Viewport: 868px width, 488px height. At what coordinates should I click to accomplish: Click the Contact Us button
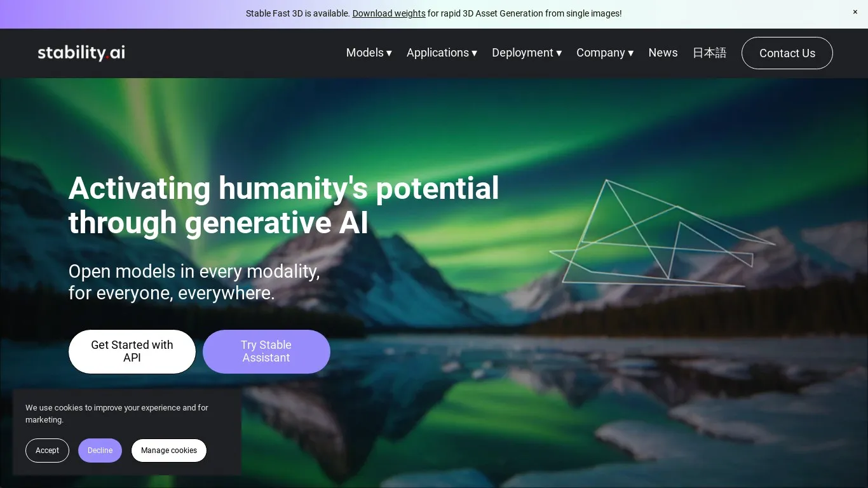(787, 53)
